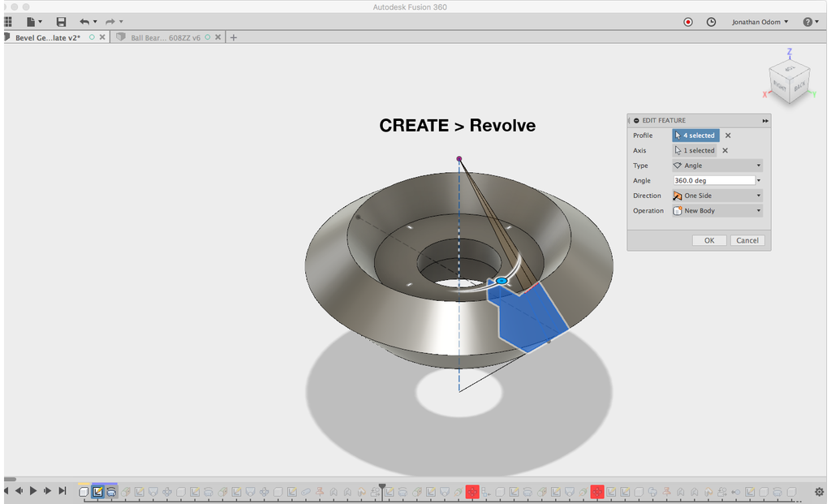Activate the Axis '1 selected' selector

pyautogui.click(x=695, y=150)
